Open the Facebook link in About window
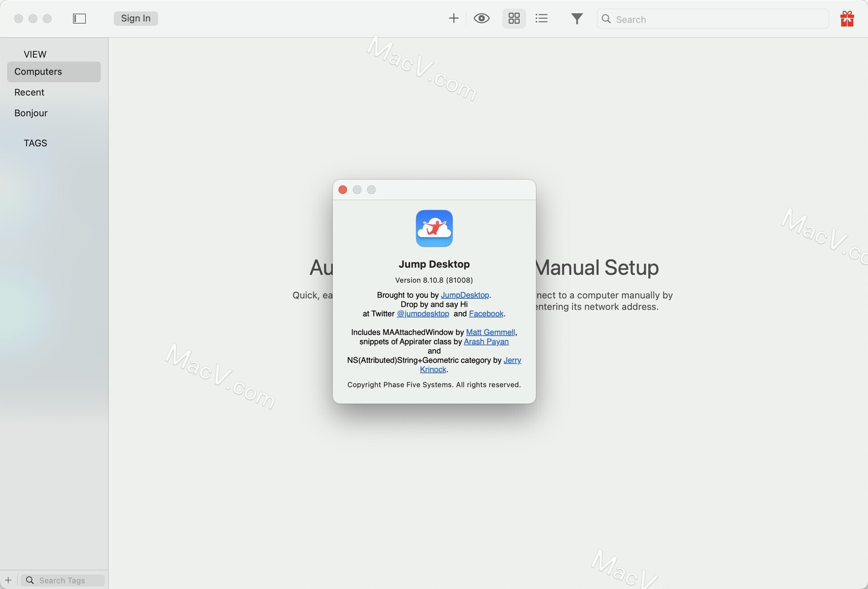 (486, 313)
